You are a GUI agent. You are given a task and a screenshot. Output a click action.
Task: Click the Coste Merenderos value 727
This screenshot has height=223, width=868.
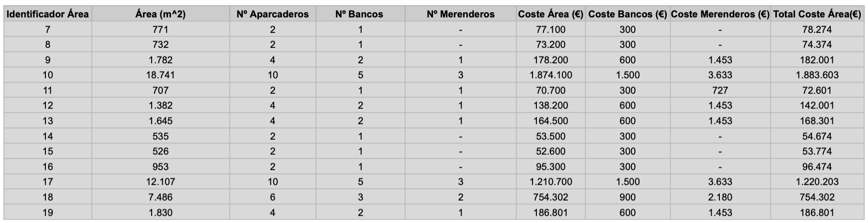coord(720,90)
